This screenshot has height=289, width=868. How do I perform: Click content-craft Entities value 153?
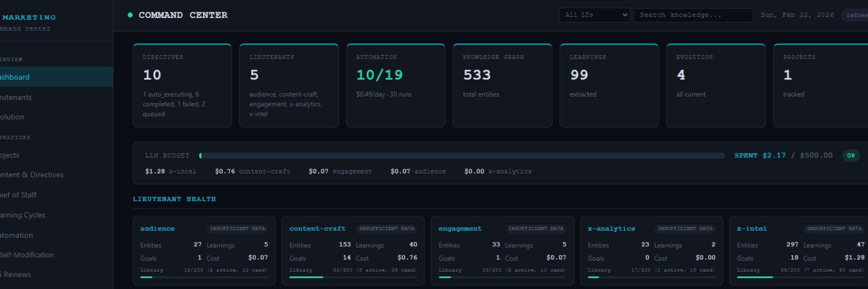coord(345,244)
